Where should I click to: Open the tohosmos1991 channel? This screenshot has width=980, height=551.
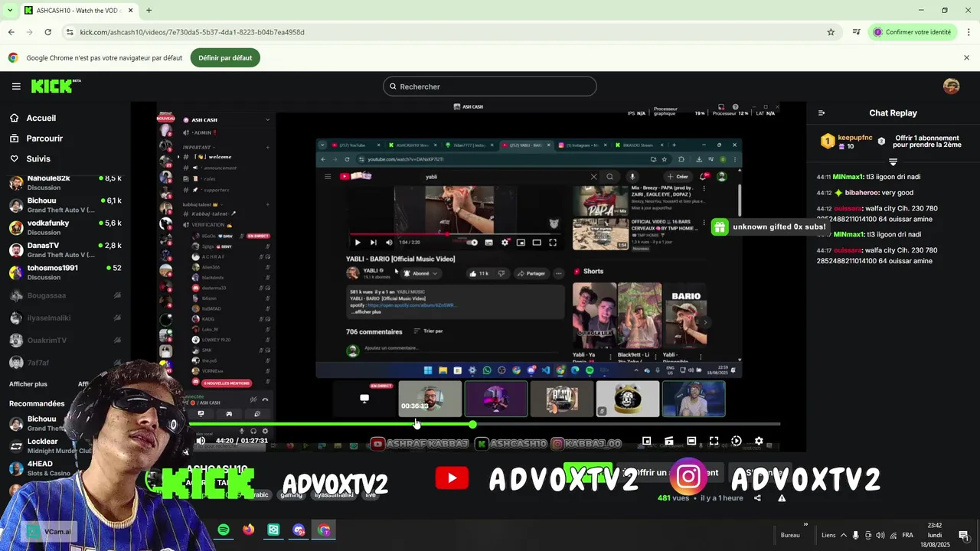[65, 272]
